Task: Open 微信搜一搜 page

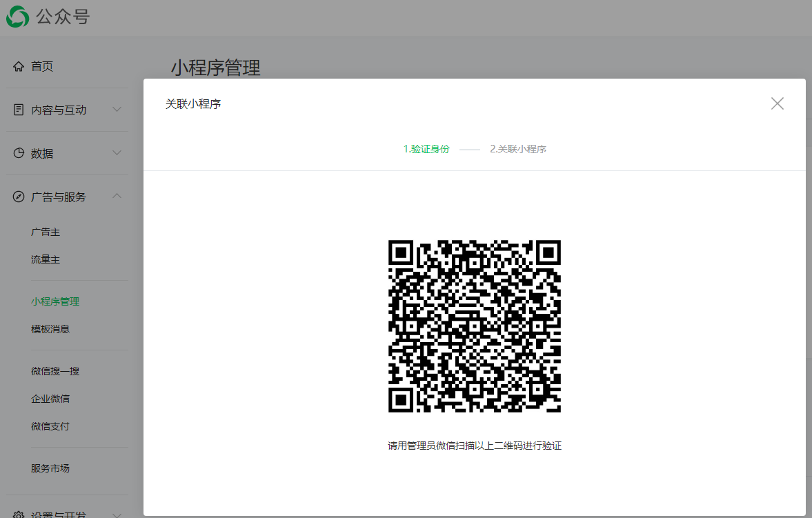Action: (55, 371)
